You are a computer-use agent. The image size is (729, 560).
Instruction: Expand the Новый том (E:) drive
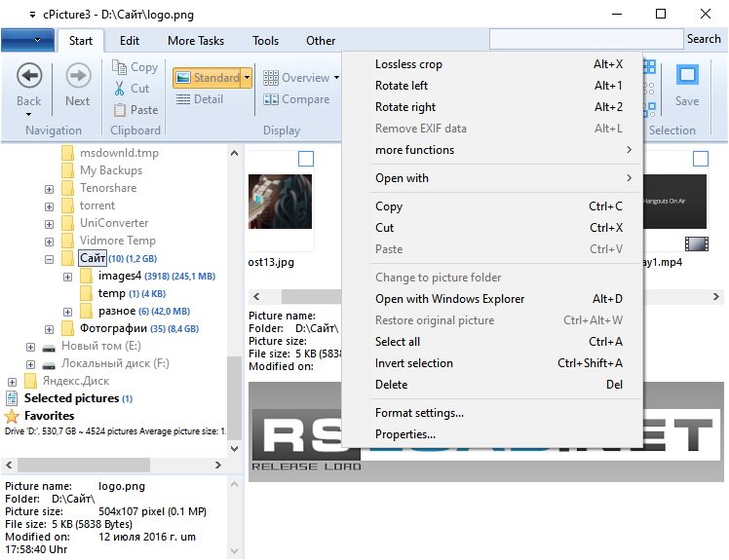[x=30, y=347]
